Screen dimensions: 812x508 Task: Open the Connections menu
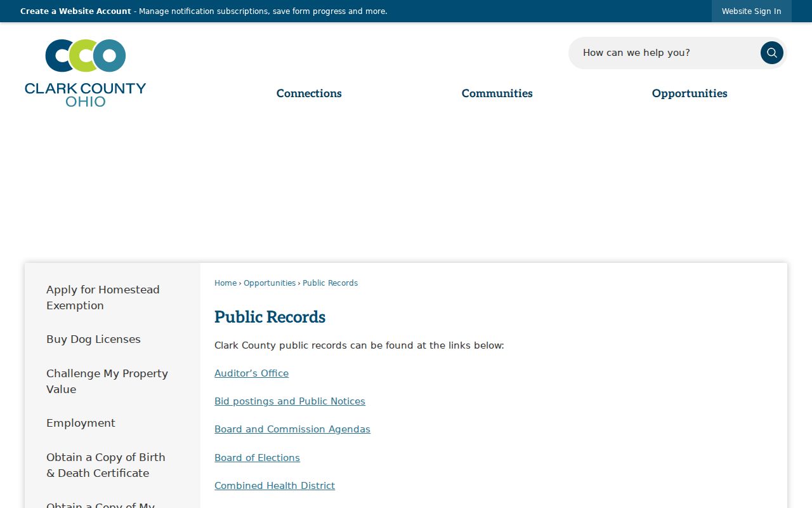pos(309,93)
